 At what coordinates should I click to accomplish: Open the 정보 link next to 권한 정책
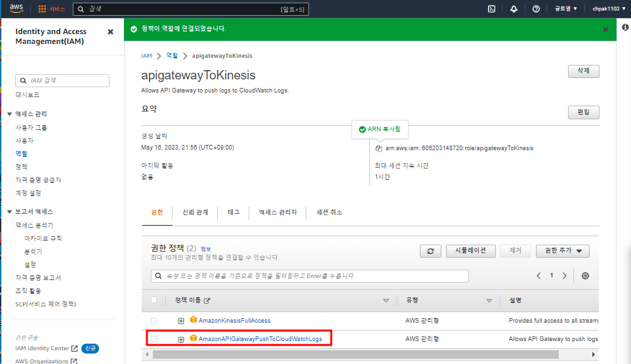pos(206,249)
